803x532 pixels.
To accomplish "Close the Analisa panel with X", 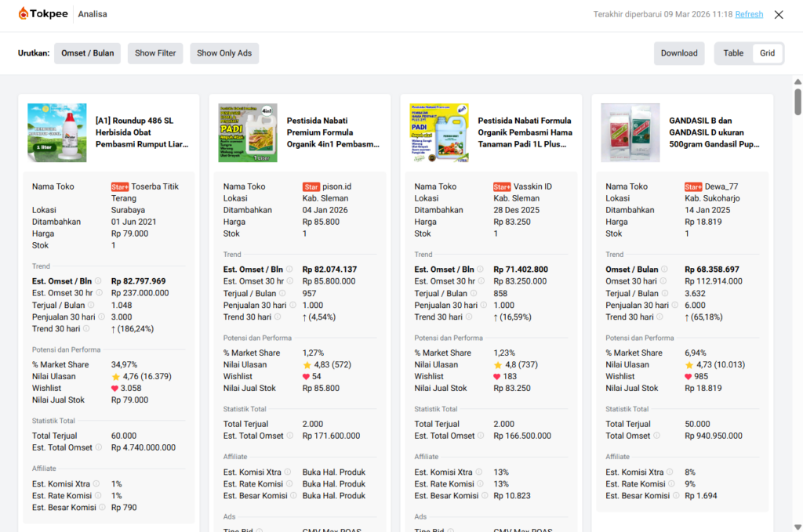I will (x=779, y=14).
